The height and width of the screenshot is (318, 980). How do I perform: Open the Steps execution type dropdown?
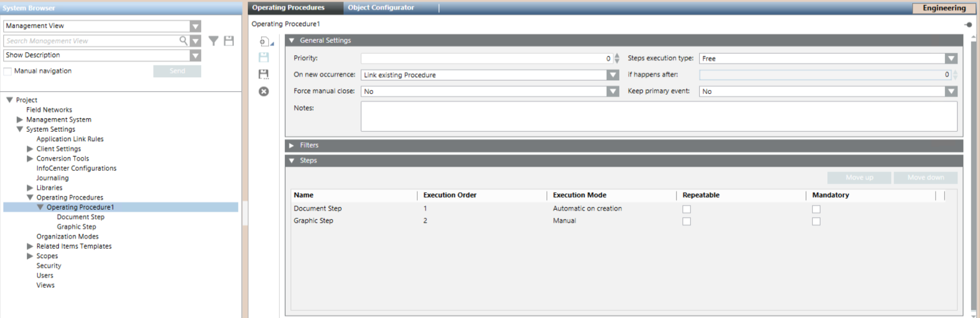pyautogui.click(x=950, y=59)
